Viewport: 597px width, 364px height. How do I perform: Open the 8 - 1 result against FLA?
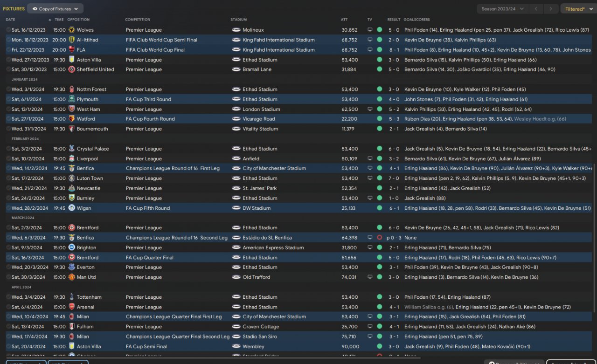(394, 50)
